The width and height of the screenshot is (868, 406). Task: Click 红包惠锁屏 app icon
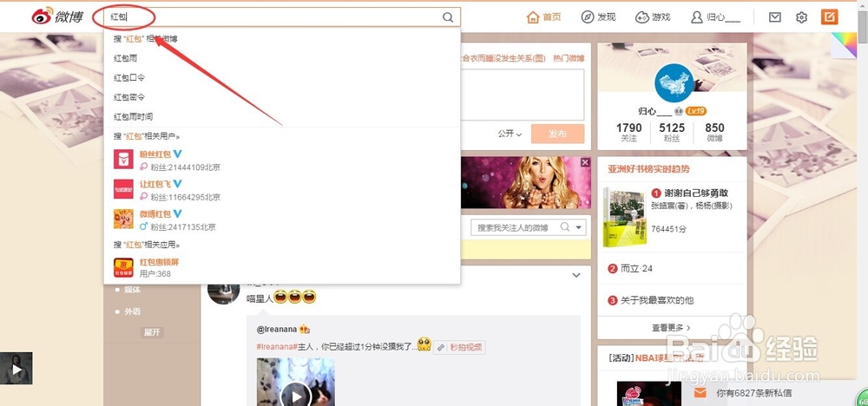pos(123,268)
